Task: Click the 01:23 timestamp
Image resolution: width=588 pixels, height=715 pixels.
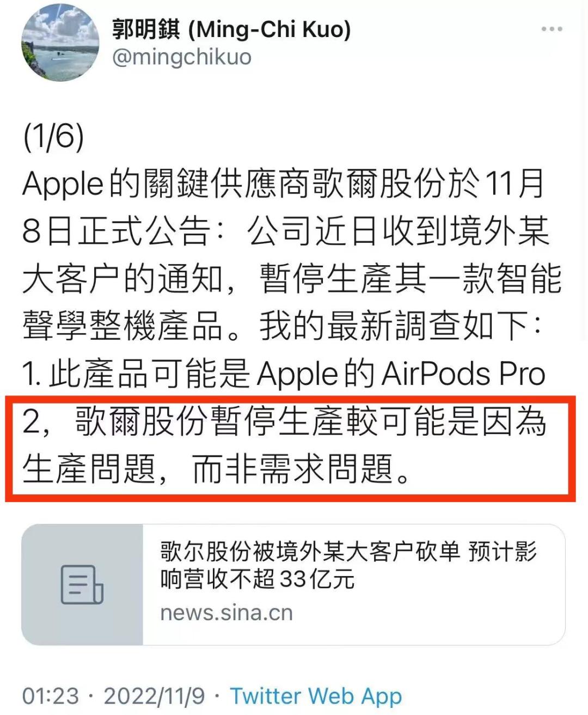Action: pyautogui.click(x=51, y=696)
